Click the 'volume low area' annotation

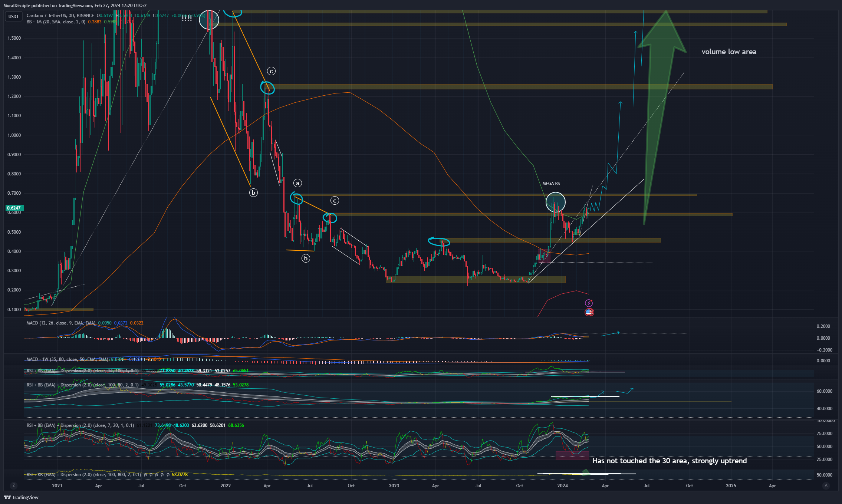click(729, 52)
